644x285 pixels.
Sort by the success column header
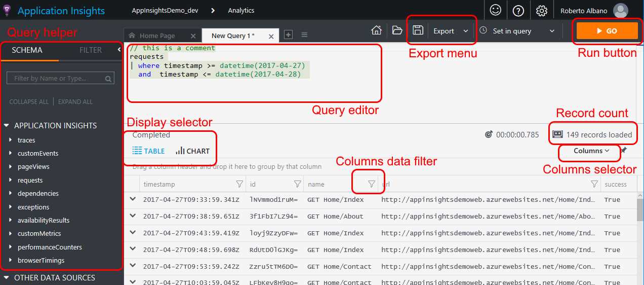tap(615, 184)
